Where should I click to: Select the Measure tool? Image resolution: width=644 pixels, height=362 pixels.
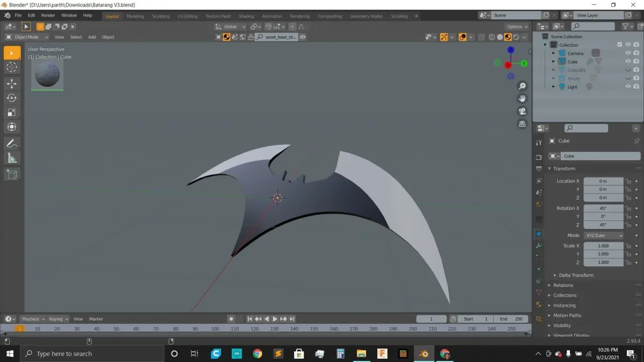click(x=12, y=158)
